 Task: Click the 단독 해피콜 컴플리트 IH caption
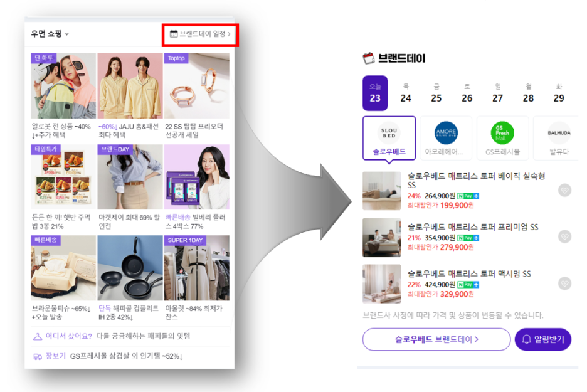[129, 312]
